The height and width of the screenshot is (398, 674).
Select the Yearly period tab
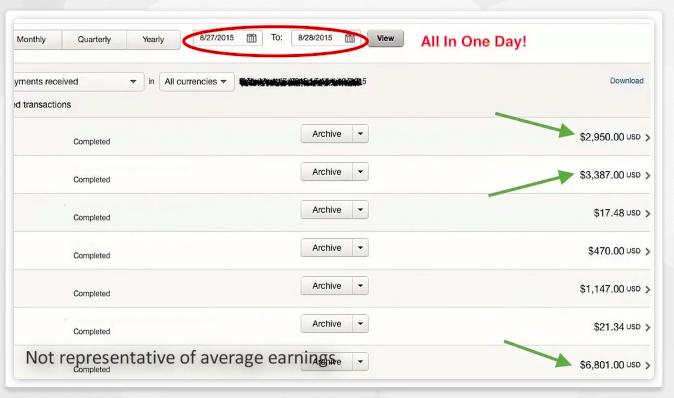click(x=153, y=40)
